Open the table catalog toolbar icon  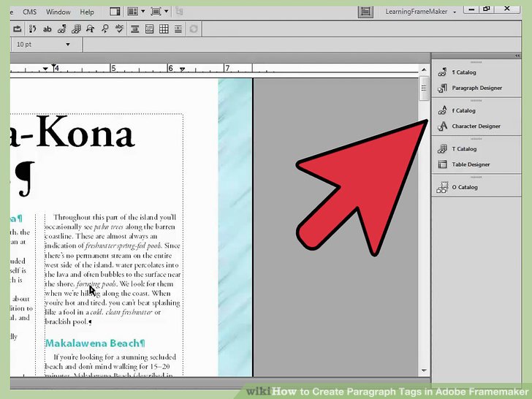[76, 28]
